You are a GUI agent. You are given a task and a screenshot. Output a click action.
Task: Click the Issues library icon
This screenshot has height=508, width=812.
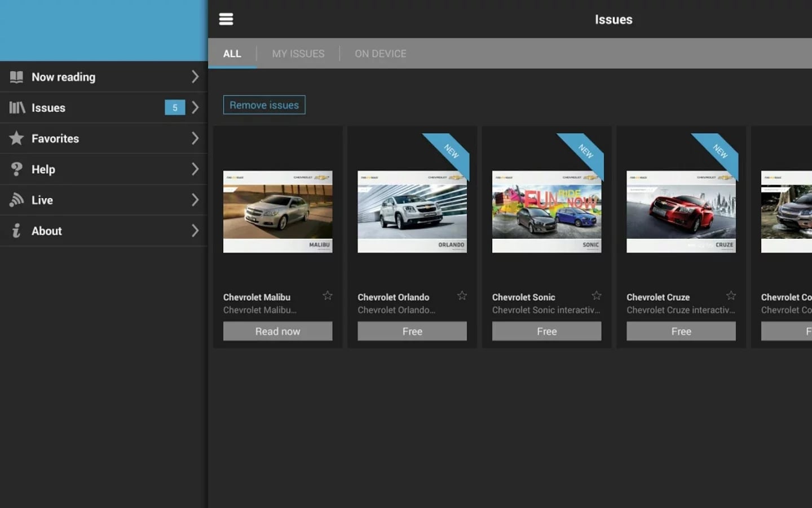[17, 107]
